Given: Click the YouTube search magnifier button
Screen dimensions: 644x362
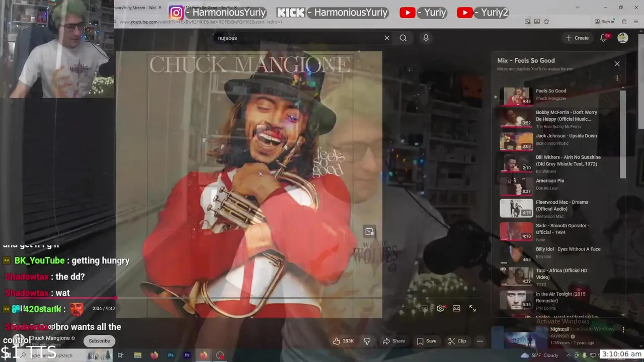Looking at the screenshot, I should pos(403,38).
